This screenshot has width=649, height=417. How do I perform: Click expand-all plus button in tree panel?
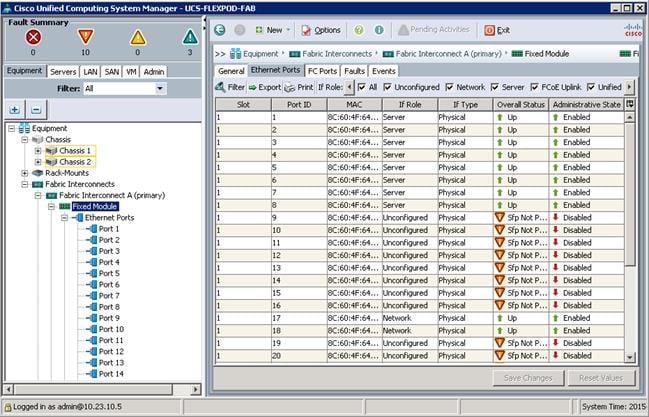point(14,110)
